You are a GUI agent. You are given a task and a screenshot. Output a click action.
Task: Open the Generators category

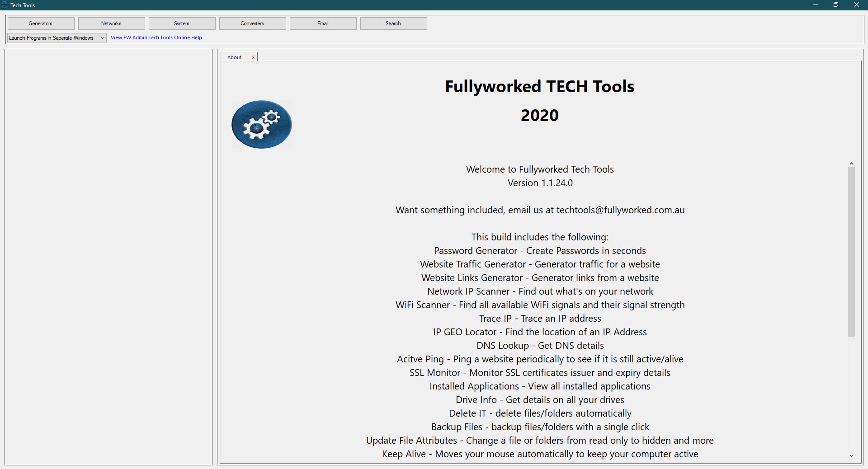(40, 23)
